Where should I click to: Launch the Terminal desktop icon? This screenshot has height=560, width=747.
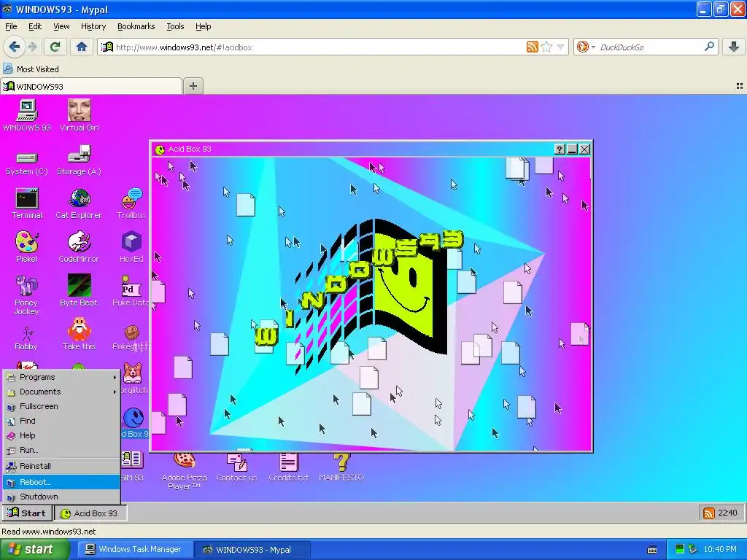27,204
